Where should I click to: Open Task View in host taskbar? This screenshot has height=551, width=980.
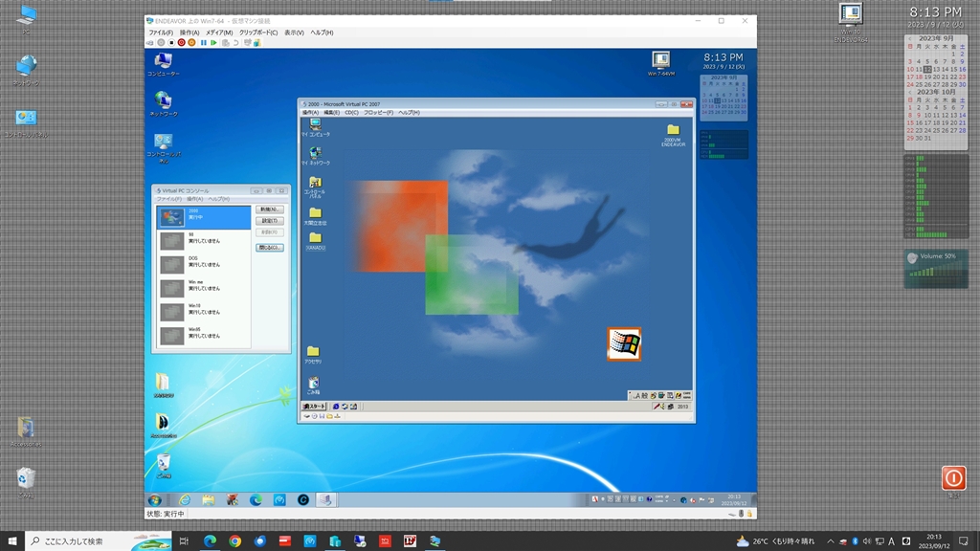[184, 541]
